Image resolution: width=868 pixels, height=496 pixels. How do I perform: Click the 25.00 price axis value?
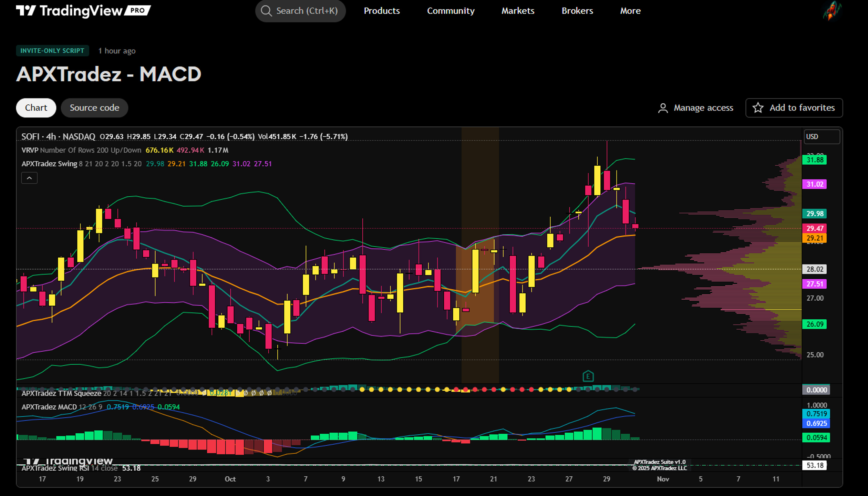tap(815, 355)
